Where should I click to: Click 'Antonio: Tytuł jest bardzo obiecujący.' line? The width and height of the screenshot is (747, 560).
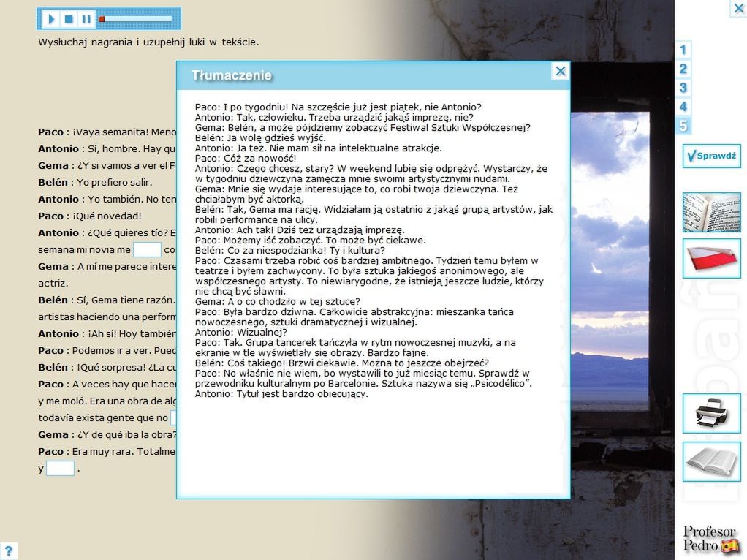(x=281, y=393)
